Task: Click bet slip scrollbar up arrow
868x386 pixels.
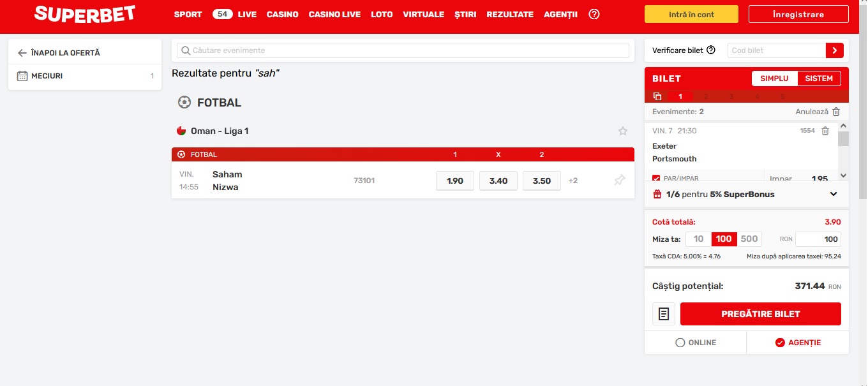Action: [843, 127]
